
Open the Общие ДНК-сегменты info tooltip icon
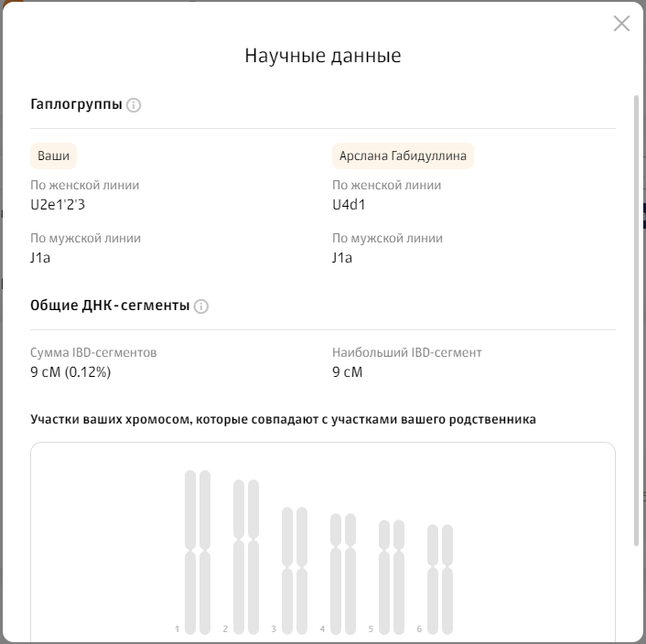[x=201, y=306]
